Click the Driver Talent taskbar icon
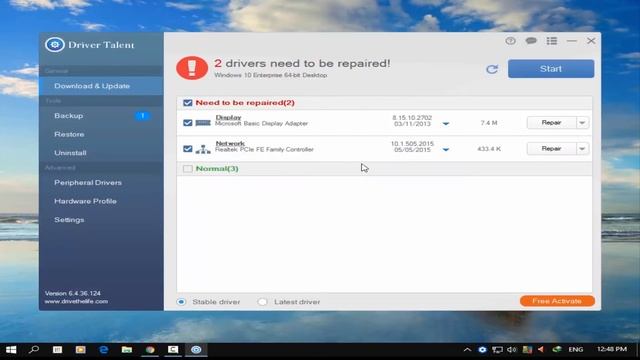 (196, 350)
